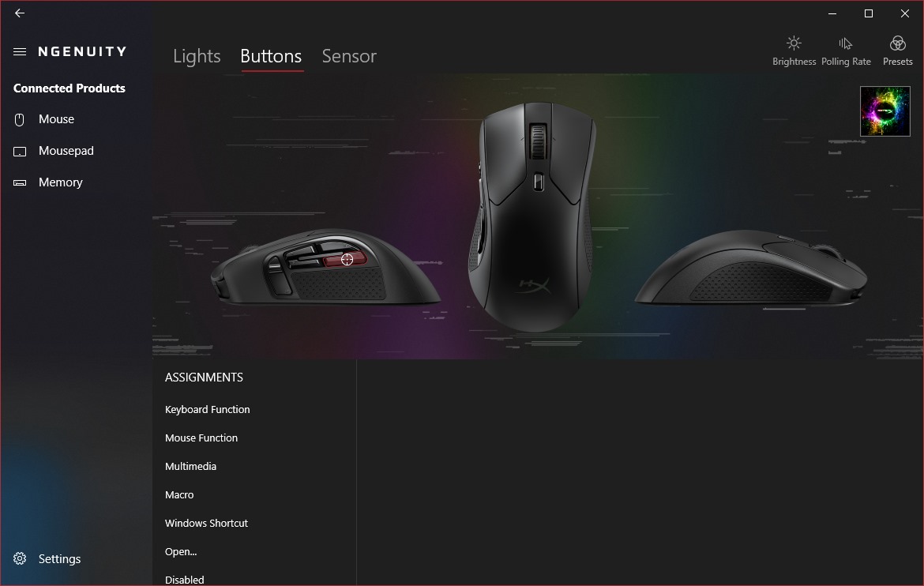Open the Settings gear icon
The height and width of the screenshot is (586, 924).
point(20,558)
